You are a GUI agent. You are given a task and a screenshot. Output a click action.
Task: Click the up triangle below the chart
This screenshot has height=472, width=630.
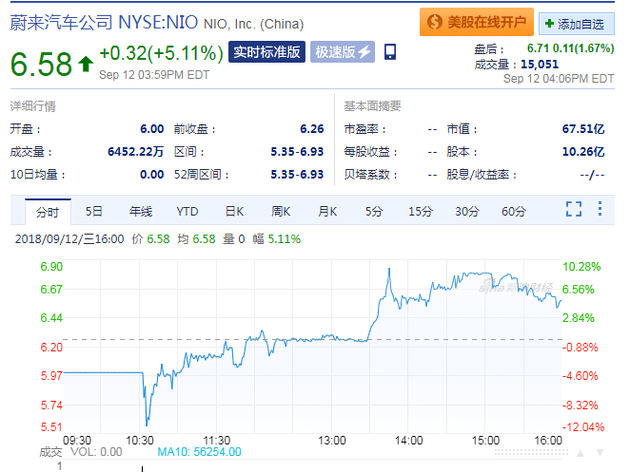580,453
